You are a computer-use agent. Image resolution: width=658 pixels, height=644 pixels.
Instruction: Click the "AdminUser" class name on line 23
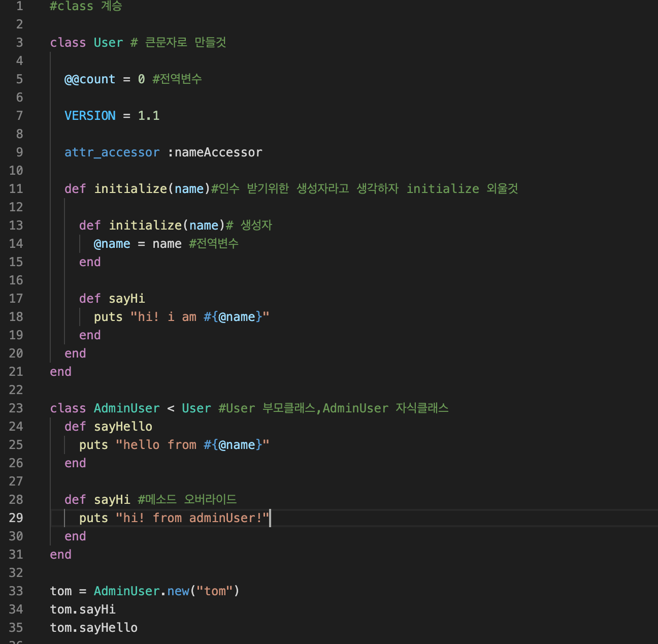(126, 408)
